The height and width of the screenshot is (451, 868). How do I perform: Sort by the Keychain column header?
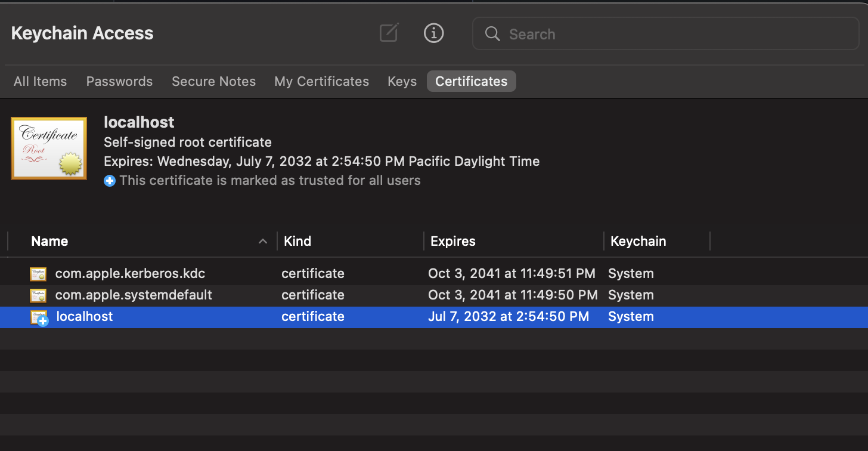tap(638, 242)
